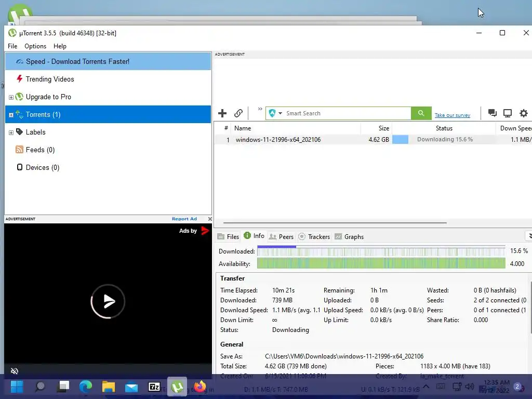Open File Explorer from the taskbar
This screenshot has height=399, width=532.
[109, 387]
